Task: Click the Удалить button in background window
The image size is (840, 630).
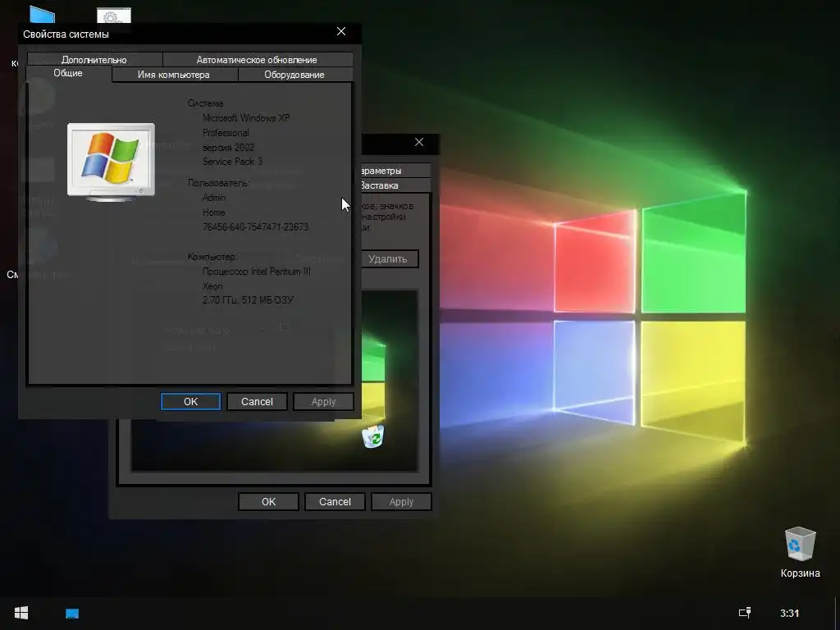Action: click(x=388, y=258)
